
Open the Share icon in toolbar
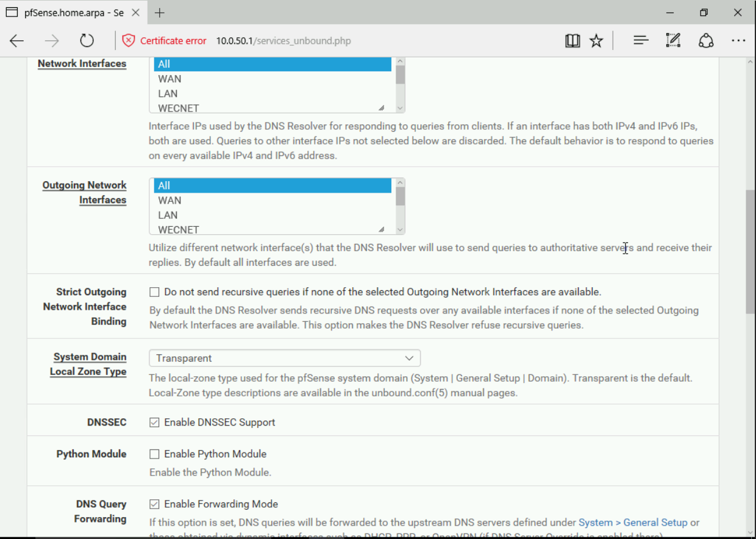pos(706,41)
